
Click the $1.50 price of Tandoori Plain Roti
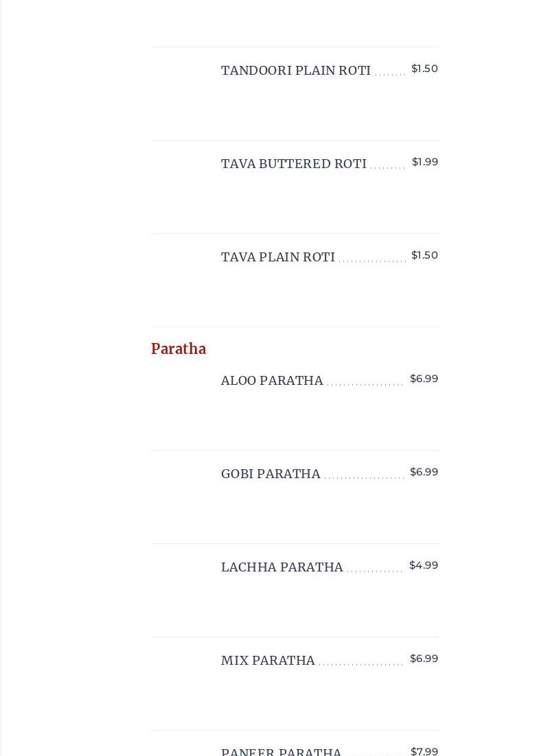[x=424, y=69]
